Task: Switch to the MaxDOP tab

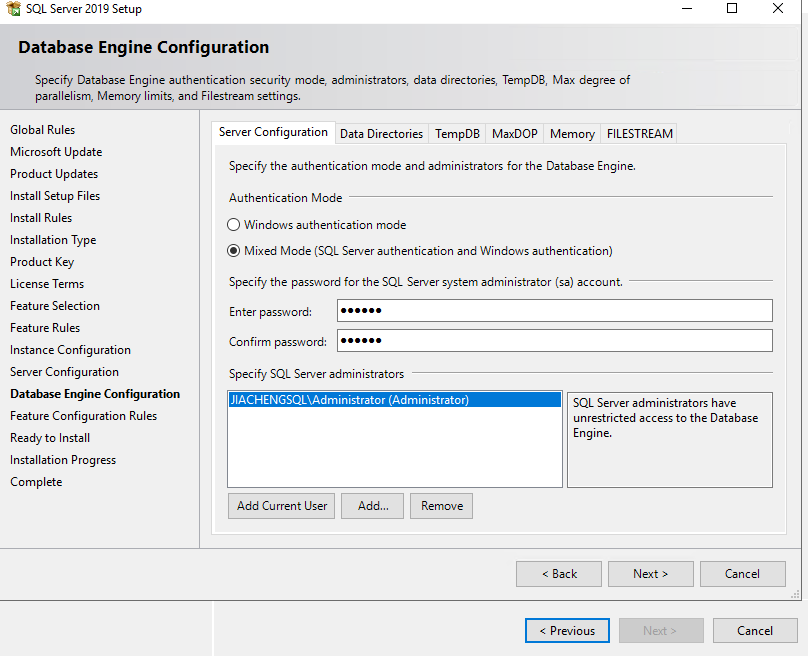Action: (514, 133)
